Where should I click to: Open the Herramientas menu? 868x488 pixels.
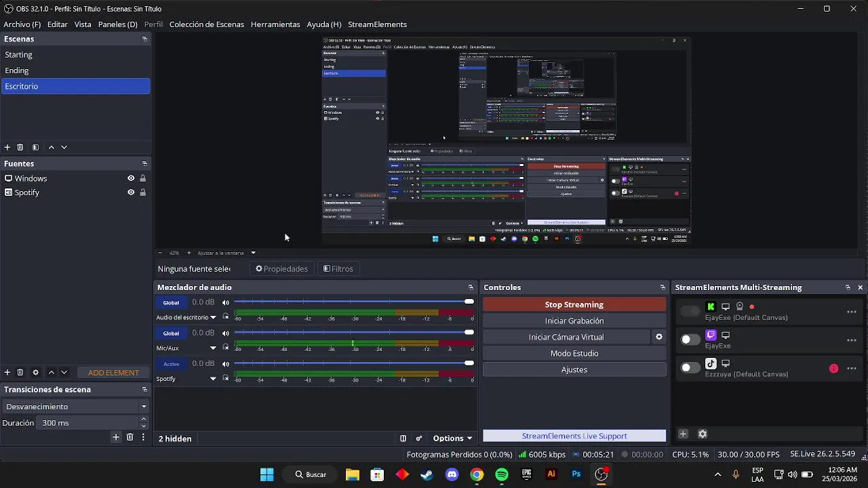tap(275, 24)
